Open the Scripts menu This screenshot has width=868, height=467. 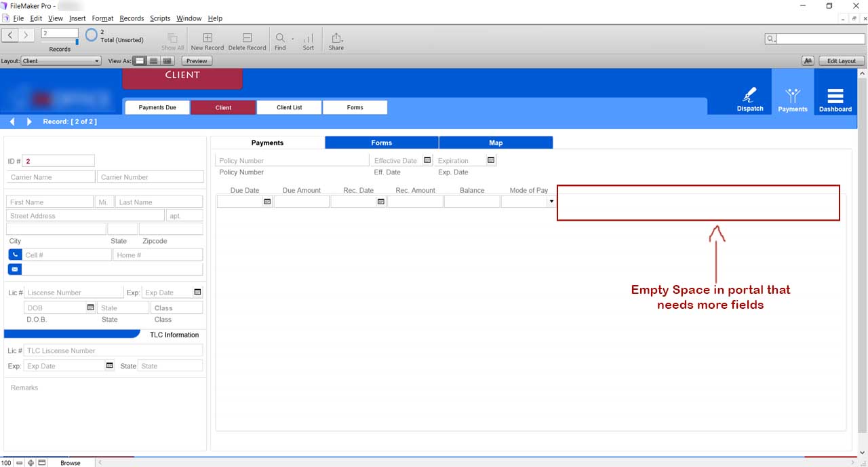point(160,18)
